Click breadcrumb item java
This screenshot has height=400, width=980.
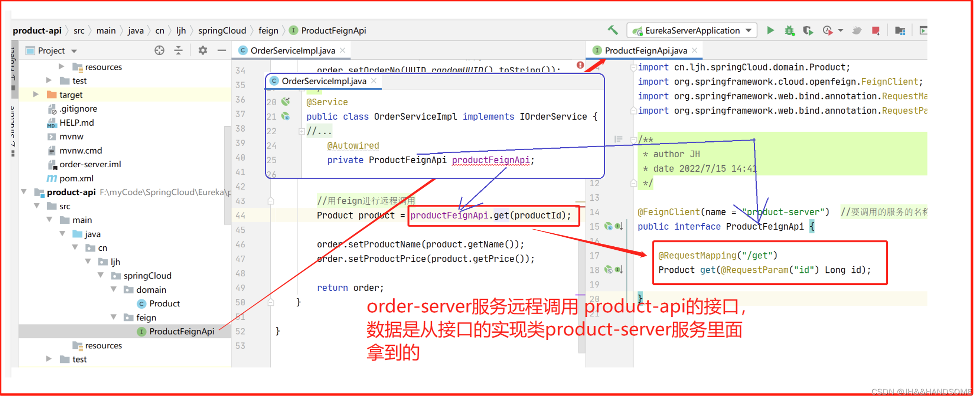(135, 31)
